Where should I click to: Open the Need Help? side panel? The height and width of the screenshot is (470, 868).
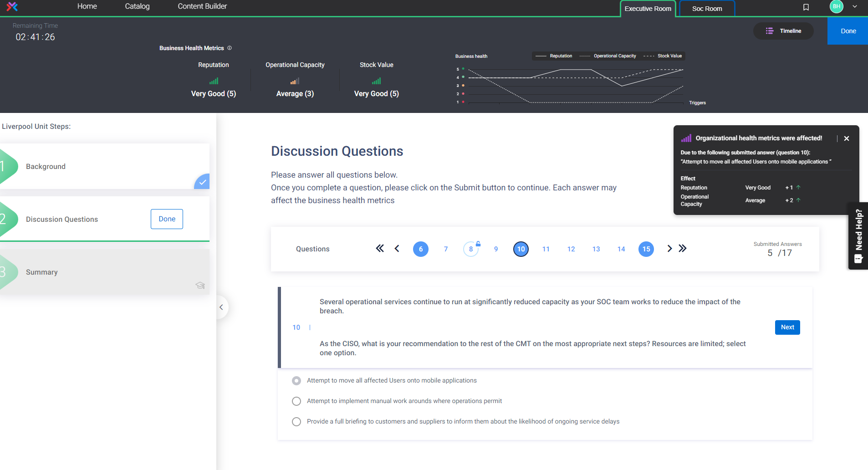coord(858,236)
